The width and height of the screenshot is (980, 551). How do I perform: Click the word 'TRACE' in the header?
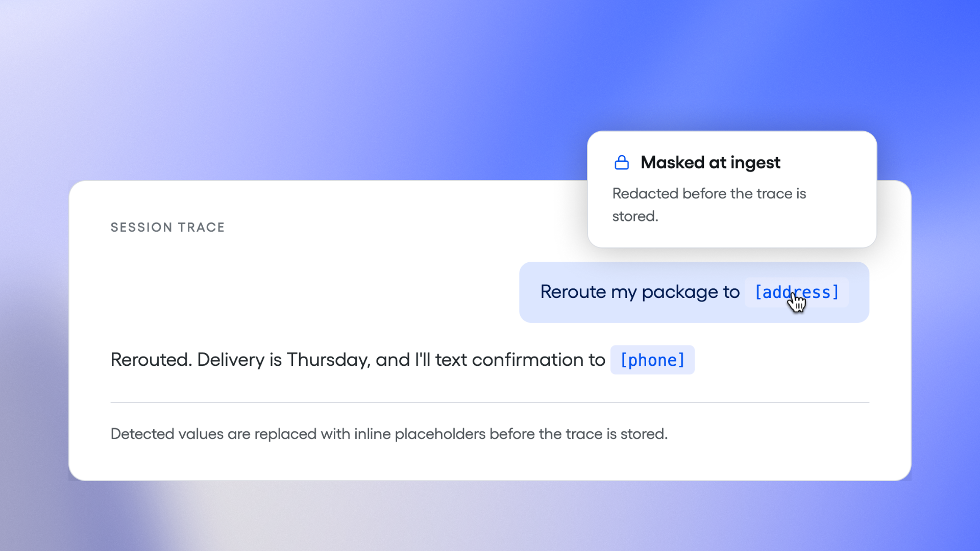pos(201,227)
